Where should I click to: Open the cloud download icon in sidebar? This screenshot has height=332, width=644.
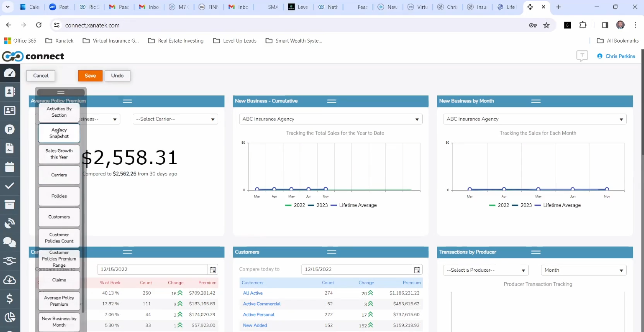(x=10, y=280)
